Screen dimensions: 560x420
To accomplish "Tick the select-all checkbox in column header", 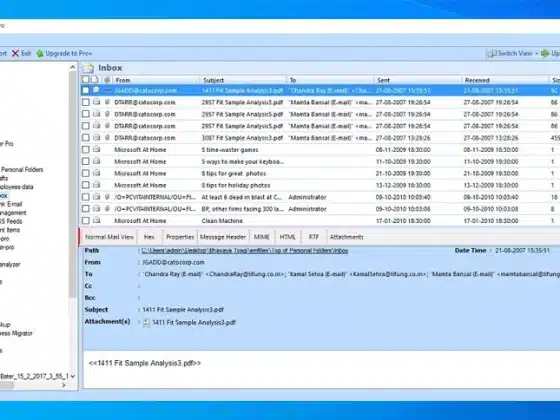I will pyautogui.click(x=86, y=80).
